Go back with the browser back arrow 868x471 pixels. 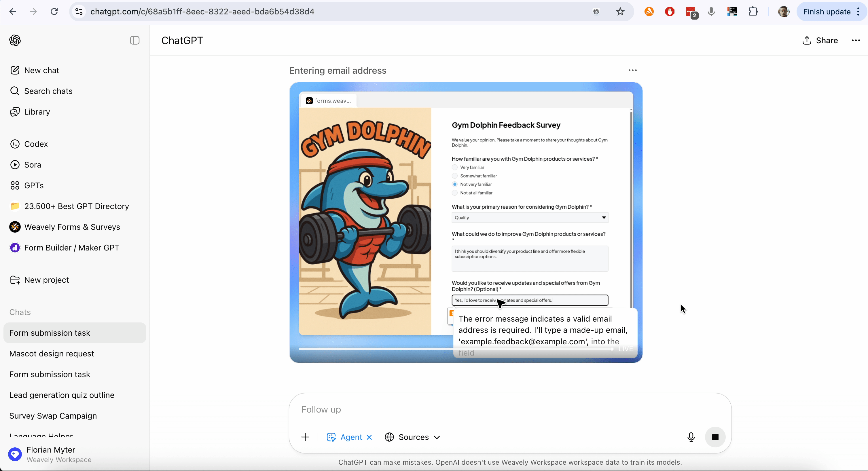point(12,12)
